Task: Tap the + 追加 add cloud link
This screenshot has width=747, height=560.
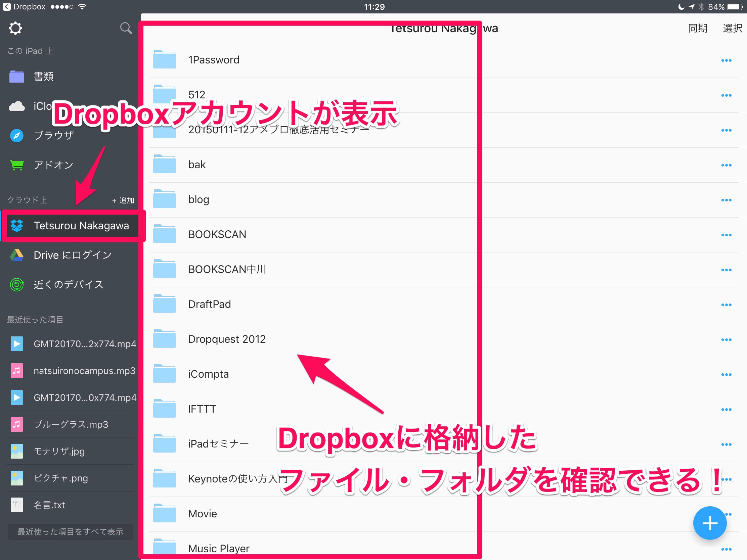Action: [123, 200]
